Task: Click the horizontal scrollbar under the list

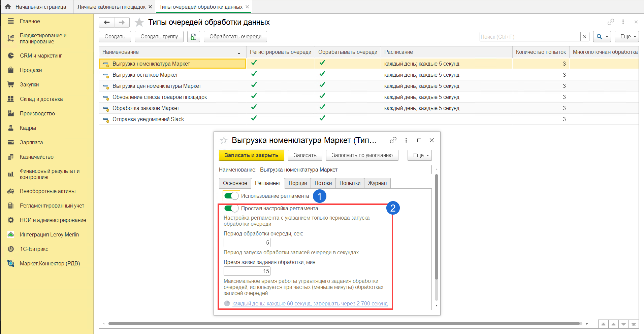Action: 344,324
